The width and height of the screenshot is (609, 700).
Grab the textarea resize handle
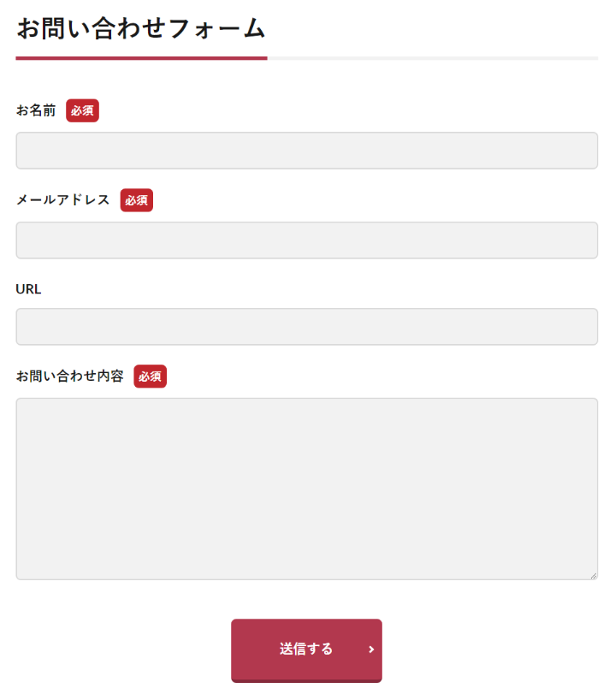click(x=593, y=575)
